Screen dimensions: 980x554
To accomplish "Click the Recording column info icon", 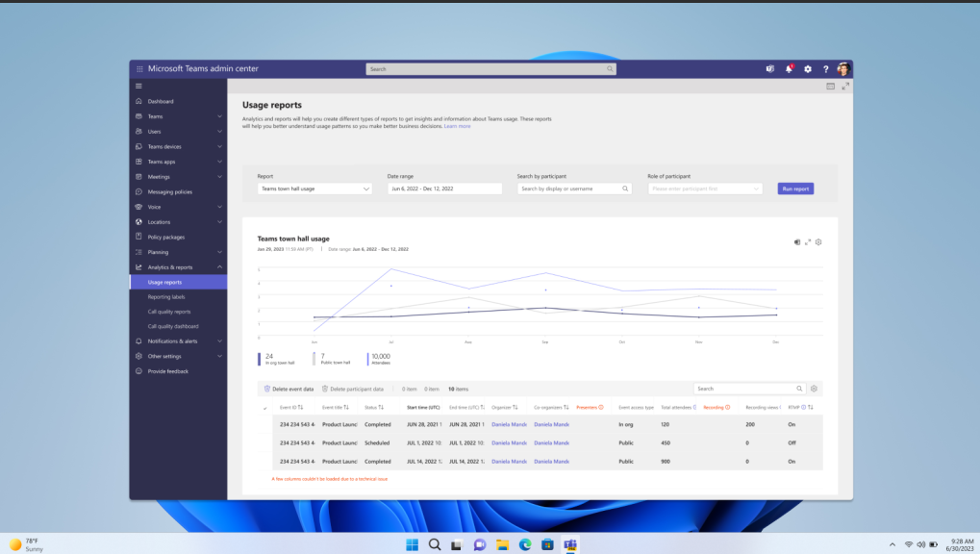I will pos(727,407).
